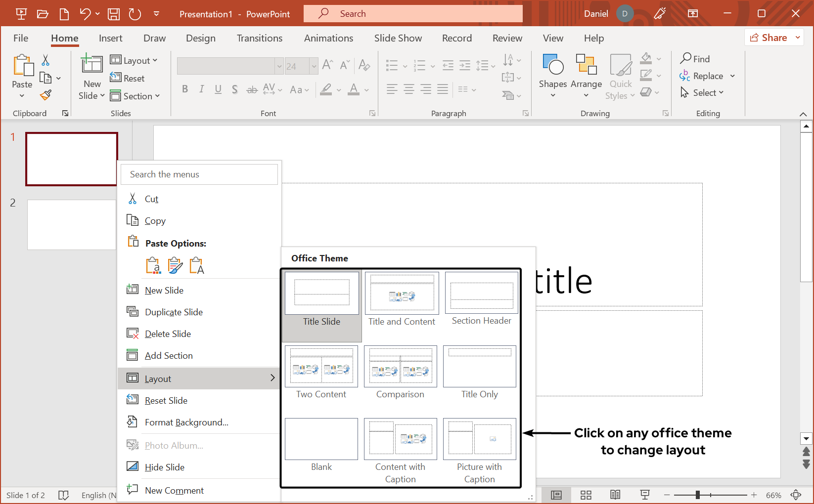Choose Duplicate Slide from context menu

pyautogui.click(x=173, y=312)
